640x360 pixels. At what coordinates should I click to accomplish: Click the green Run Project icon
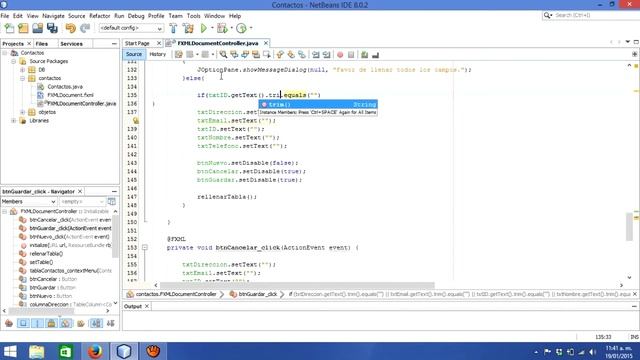click(x=203, y=28)
